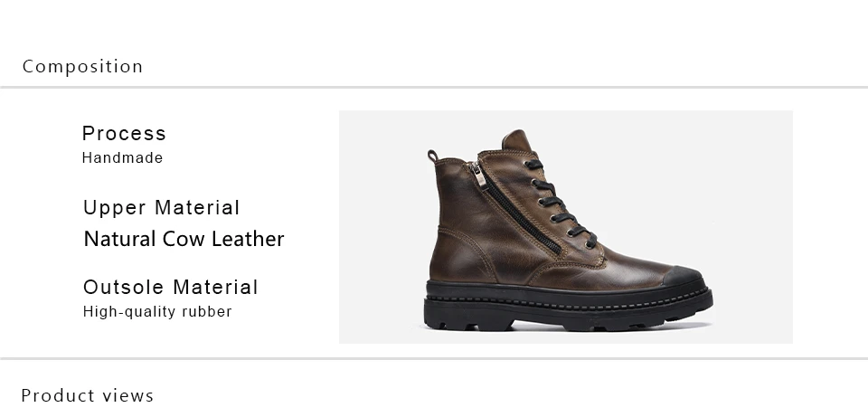This screenshot has width=868, height=417.
Task: Select the Process label
Action: pyautogui.click(x=124, y=133)
